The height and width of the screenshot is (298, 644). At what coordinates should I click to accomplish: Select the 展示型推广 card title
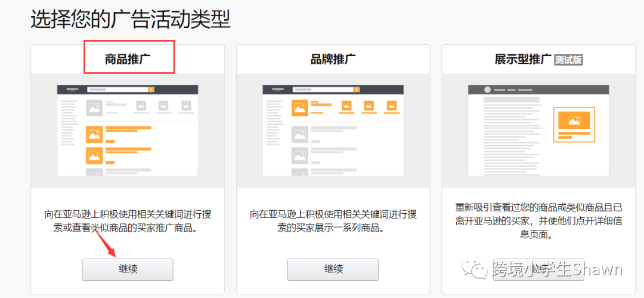pyautogui.click(x=522, y=59)
